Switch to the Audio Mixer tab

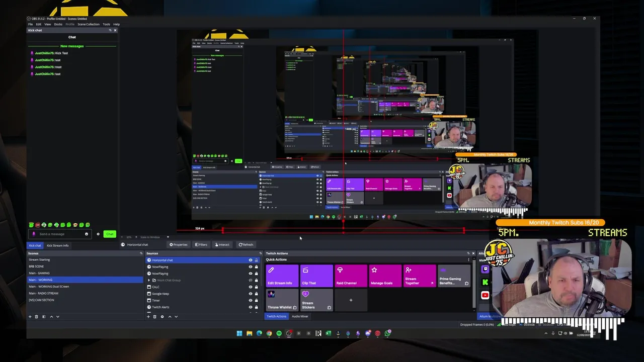tap(300, 316)
